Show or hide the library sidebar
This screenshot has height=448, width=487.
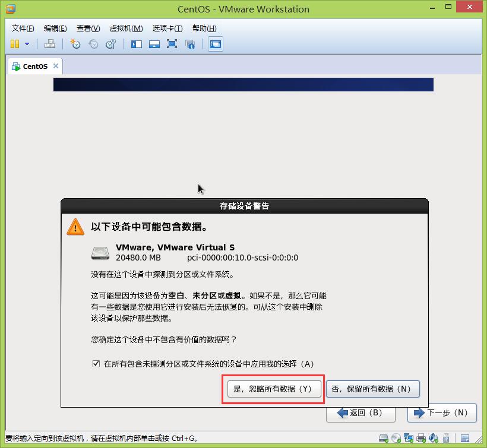coord(137,43)
